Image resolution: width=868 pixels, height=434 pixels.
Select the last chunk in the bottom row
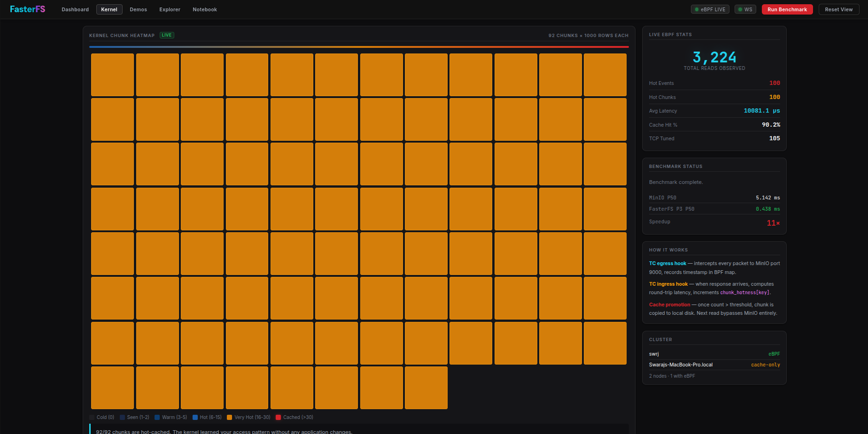click(x=426, y=388)
